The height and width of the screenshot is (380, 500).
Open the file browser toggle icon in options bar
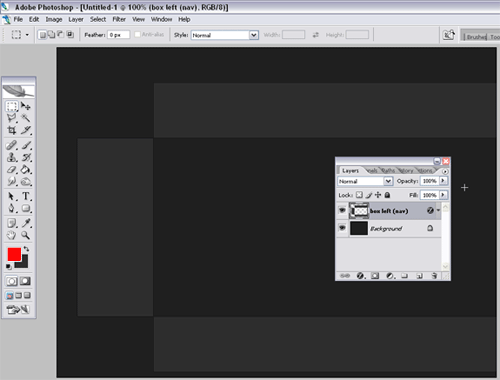[x=448, y=35]
